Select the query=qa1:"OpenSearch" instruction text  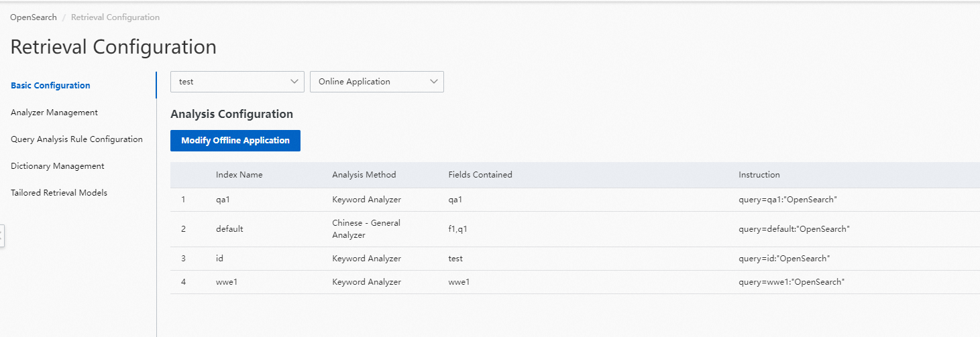click(x=788, y=200)
